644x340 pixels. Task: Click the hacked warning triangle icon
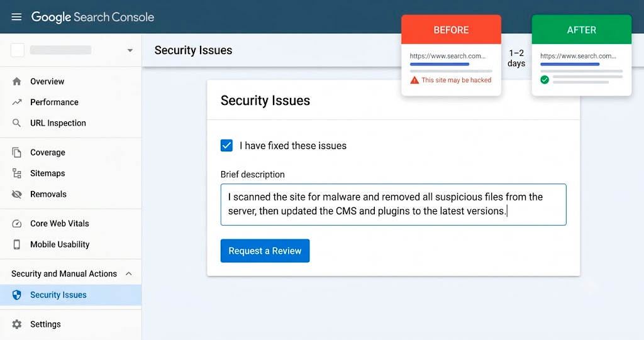pyautogui.click(x=414, y=80)
